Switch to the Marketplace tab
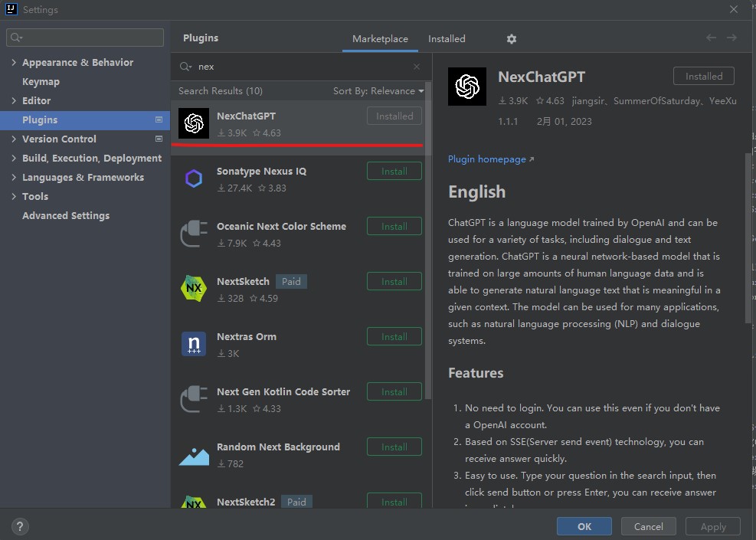This screenshot has width=756, height=540. point(380,39)
